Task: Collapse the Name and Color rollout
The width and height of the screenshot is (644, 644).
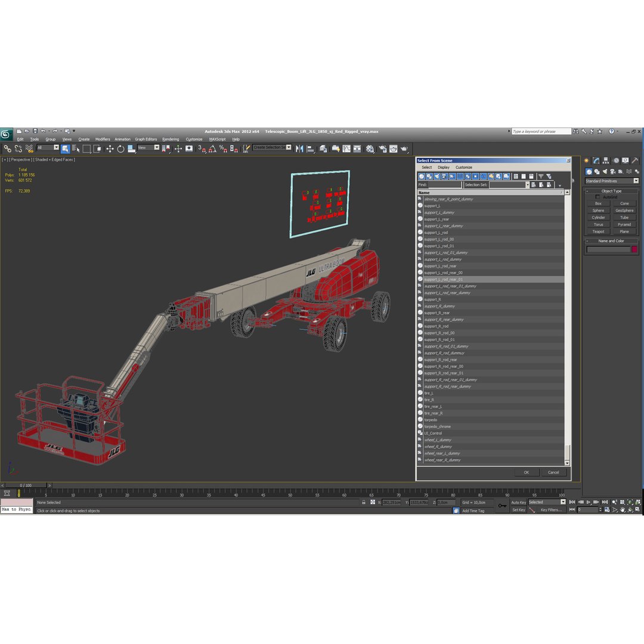Action: (x=611, y=241)
